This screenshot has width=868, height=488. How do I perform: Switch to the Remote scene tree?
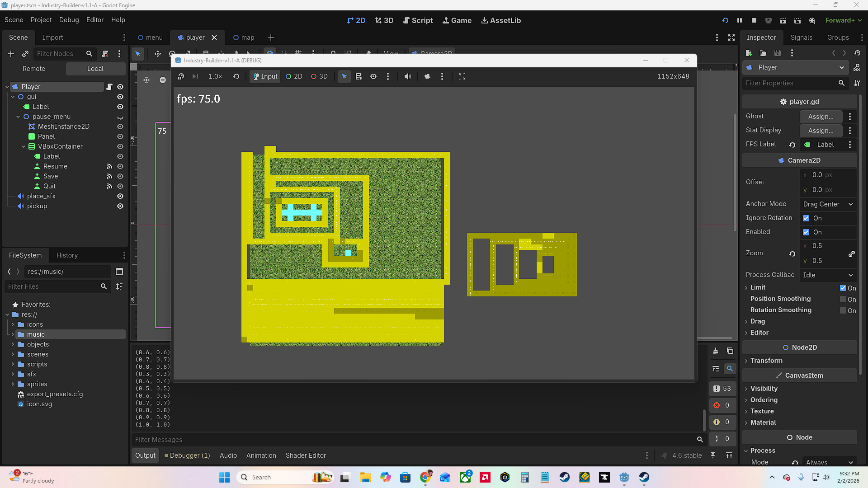tap(34, 69)
